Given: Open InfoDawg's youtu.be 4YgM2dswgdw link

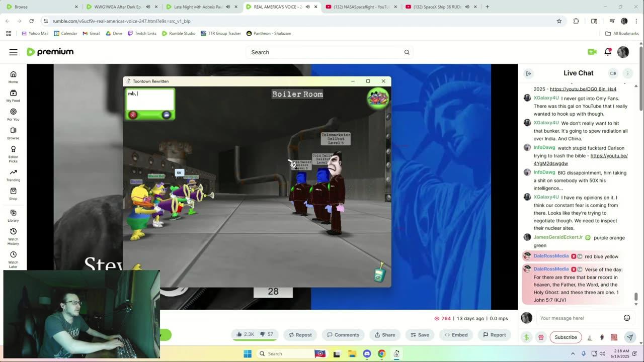Looking at the screenshot, I should tap(581, 159).
